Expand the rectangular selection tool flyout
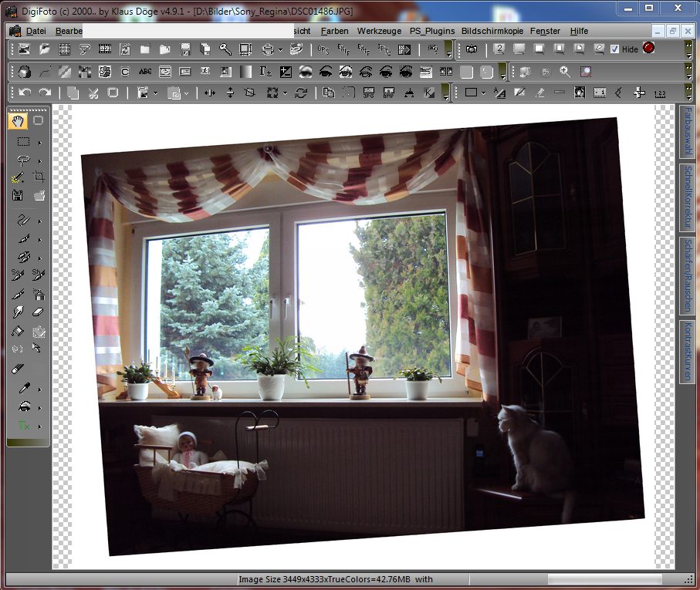 point(39,142)
